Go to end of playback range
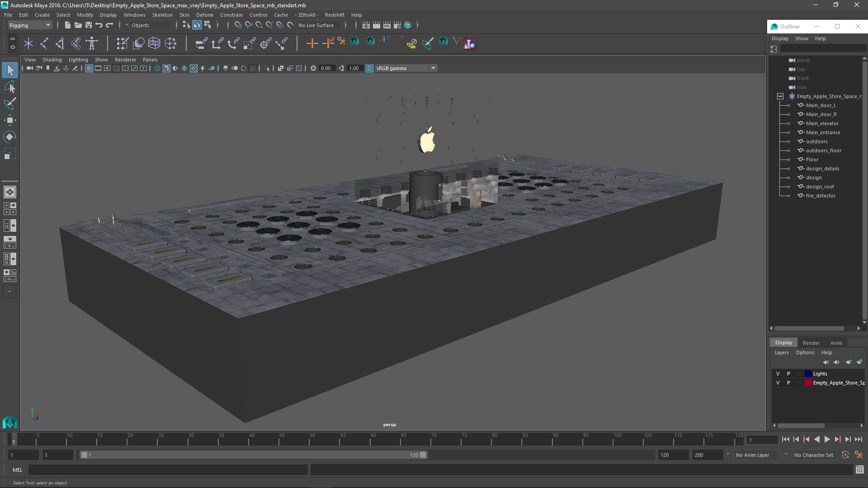Image resolution: width=868 pixels, height=488 pixels. coord(859,439)
